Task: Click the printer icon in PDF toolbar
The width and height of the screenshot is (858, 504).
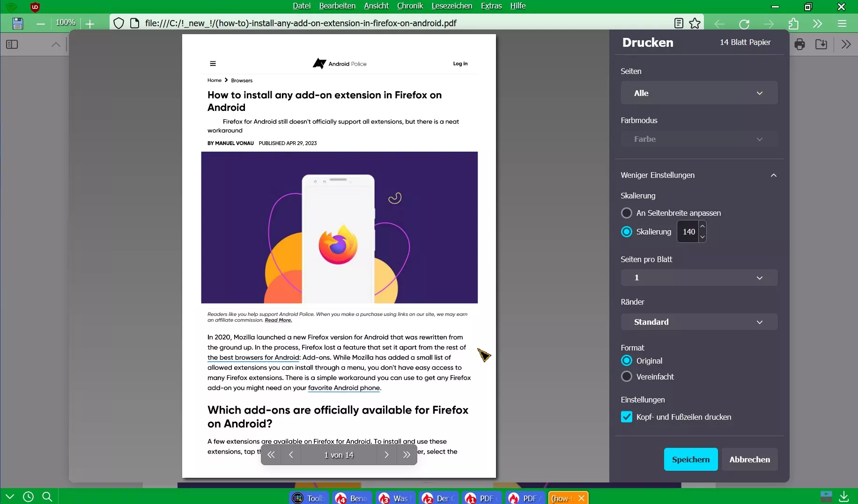Action: 800,44
